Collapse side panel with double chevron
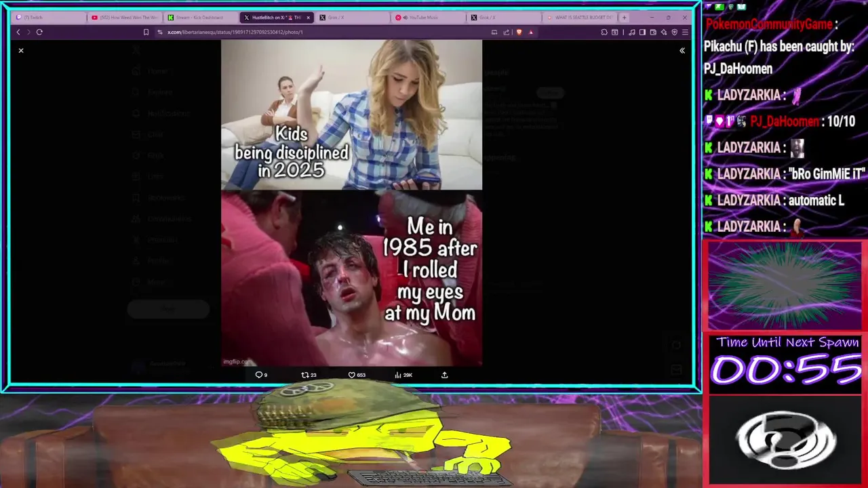 click(x=682, y=51)
